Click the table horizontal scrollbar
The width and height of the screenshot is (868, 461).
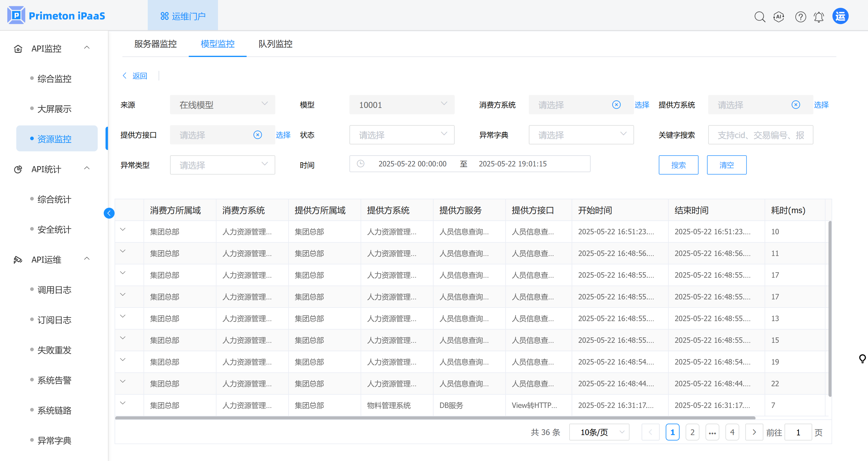tap(435, 418)
